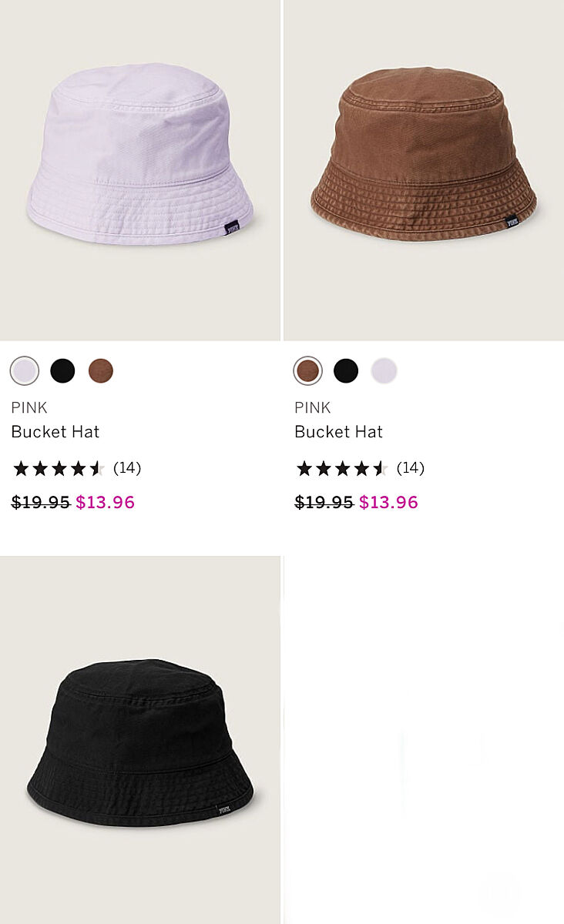Click the star rating of the brown hat

342,468
